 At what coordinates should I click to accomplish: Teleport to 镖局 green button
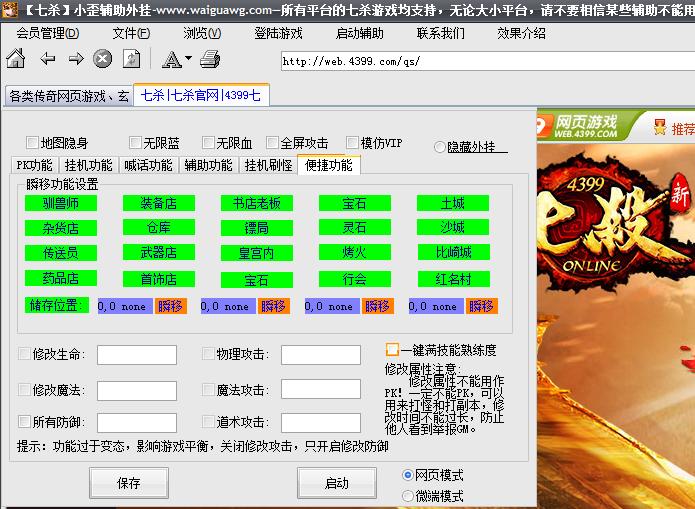pos(257,228)
